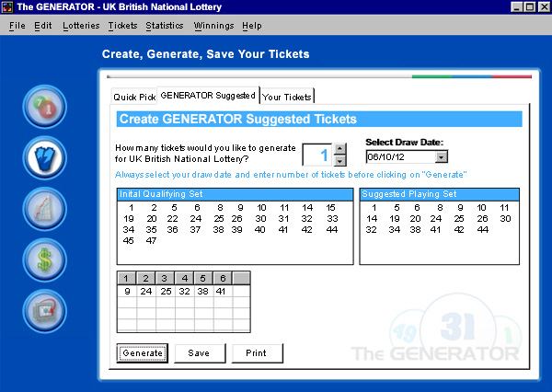Maximize the GENERATOR window
Viewport: 552px width, 392px height.
(x=530, y=6)
